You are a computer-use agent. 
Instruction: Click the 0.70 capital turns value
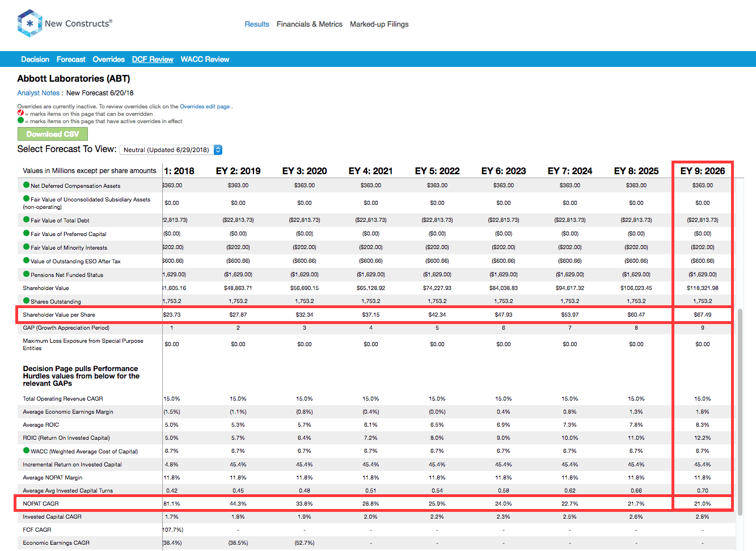tap(702, 490)
